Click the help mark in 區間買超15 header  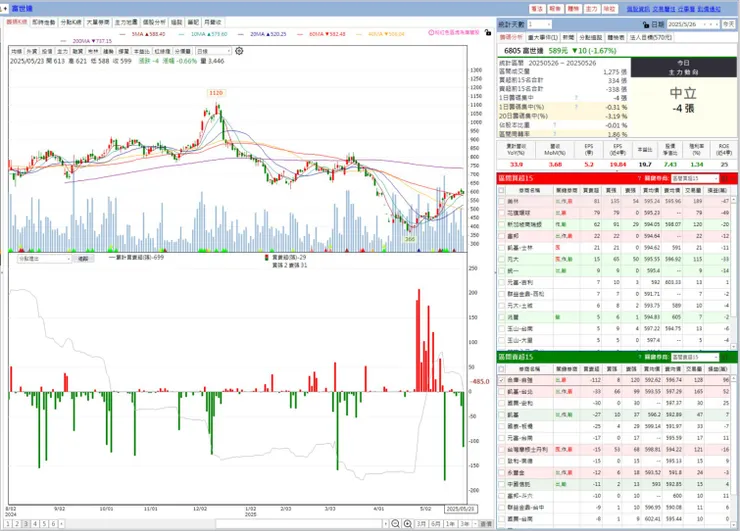coord(639,178)
